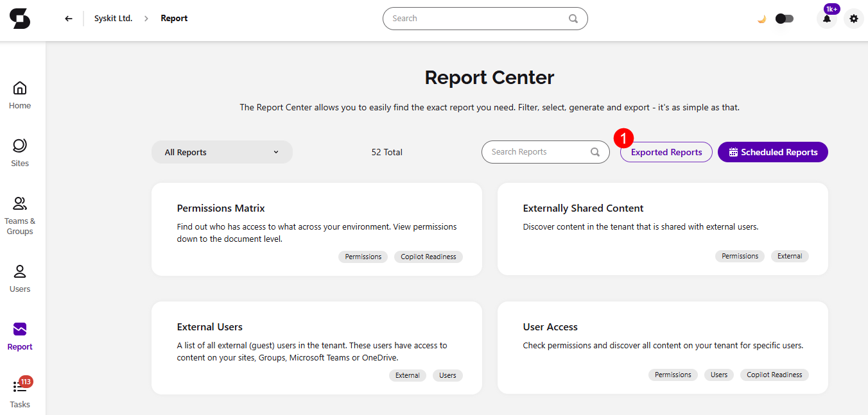The height and width of the screenshot is (415, 868).
Task: Open the External Users report
Action: [317, 348]
